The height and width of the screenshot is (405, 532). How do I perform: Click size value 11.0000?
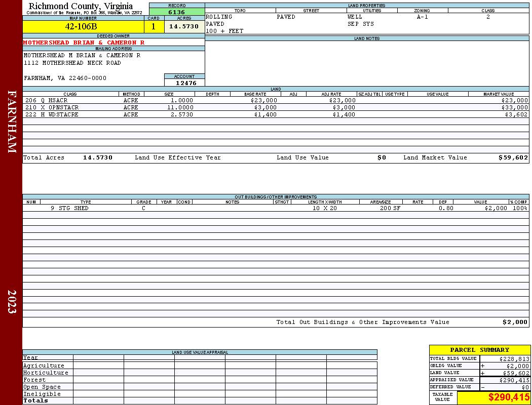click(180, 107)
